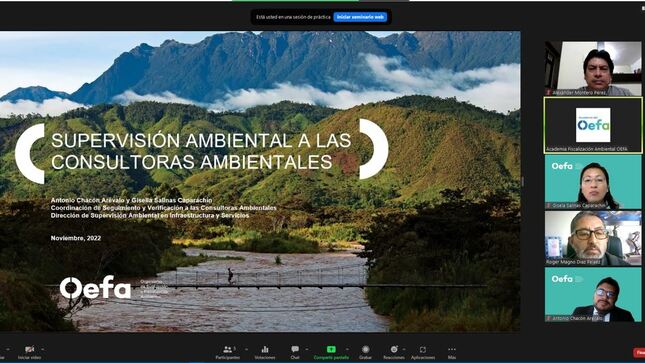Image resolution: width=645 pixels, height=363 pixels.
Task: Open audio options caret left of Iniciar video
Action: point(7,349)
